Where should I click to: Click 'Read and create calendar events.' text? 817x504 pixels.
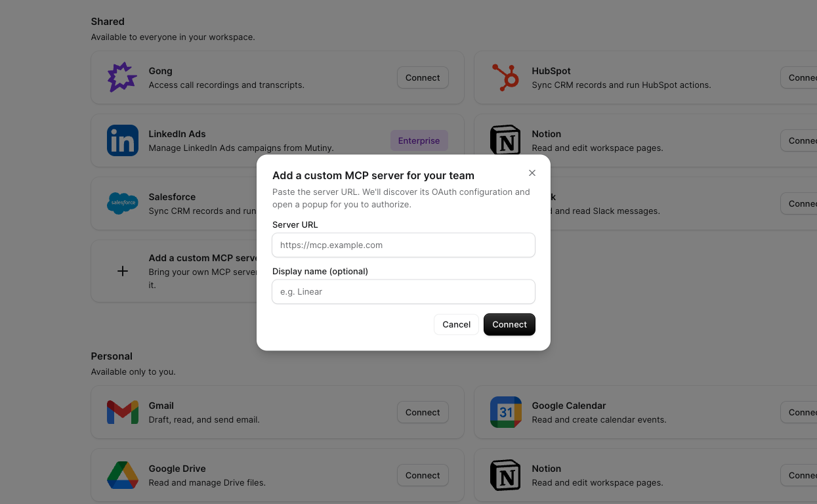click(599, 420)
